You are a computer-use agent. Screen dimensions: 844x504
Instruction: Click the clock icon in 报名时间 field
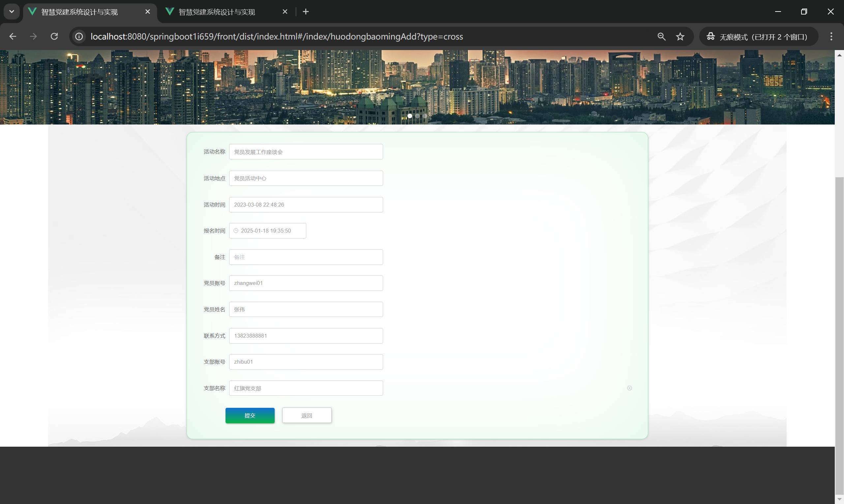pyautogui.click(x=236, y=231)
